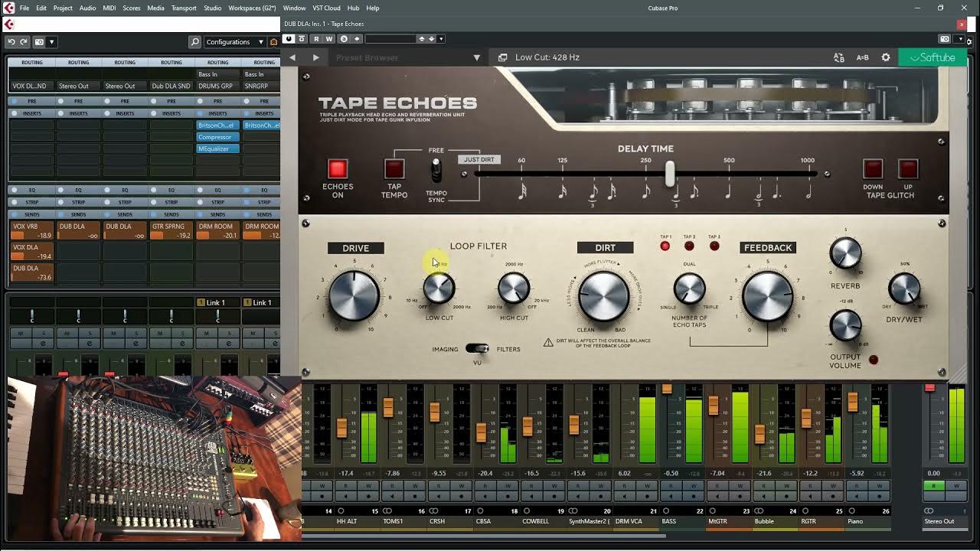Image resolution: width=980 pixels, height=551 pixels.
Task: Open the SNRGRP output routing selector
Action: pos(261,86)
